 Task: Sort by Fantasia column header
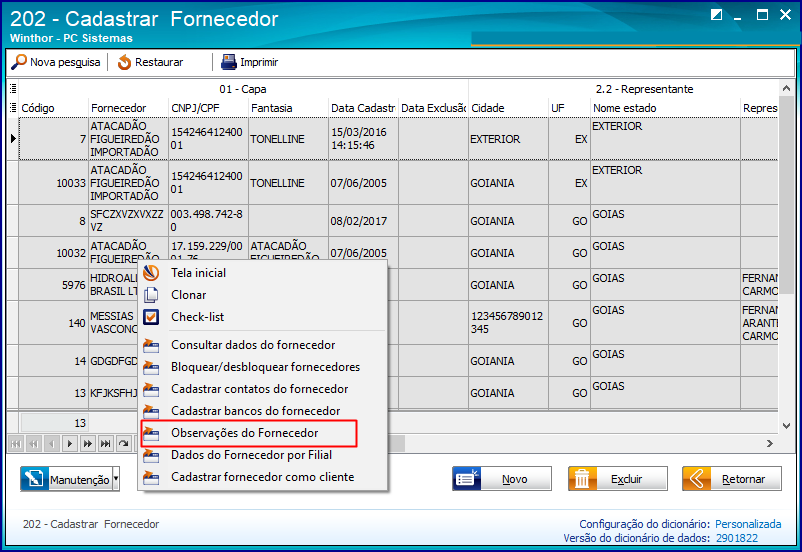coord(288,108)
